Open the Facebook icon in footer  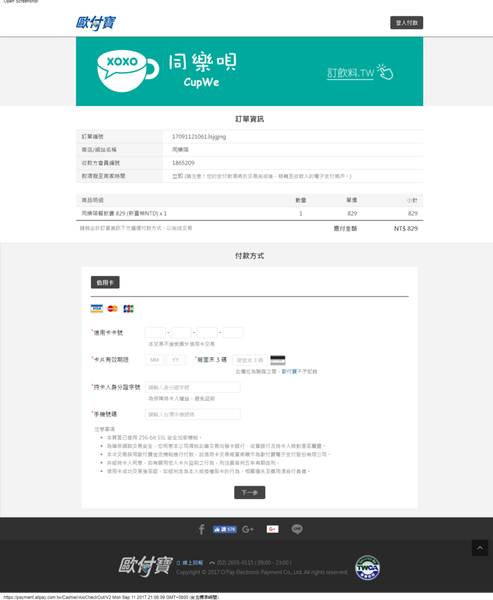pos(202,529)
